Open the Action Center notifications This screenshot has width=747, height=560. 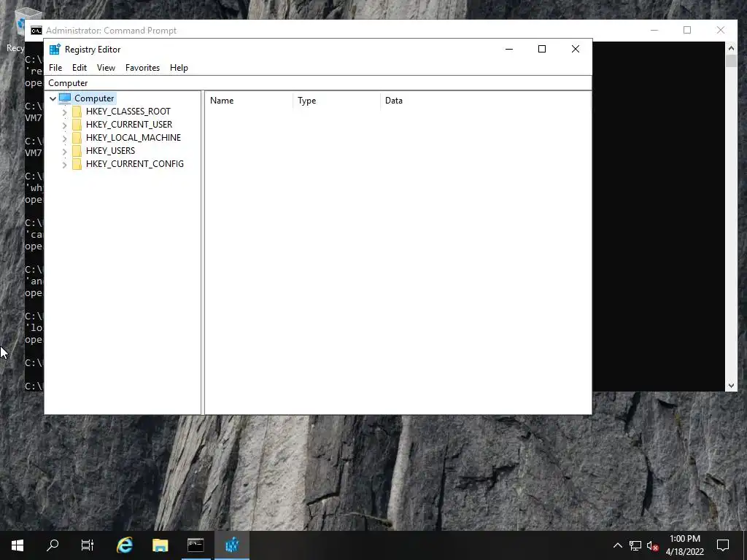click(723, 545)
